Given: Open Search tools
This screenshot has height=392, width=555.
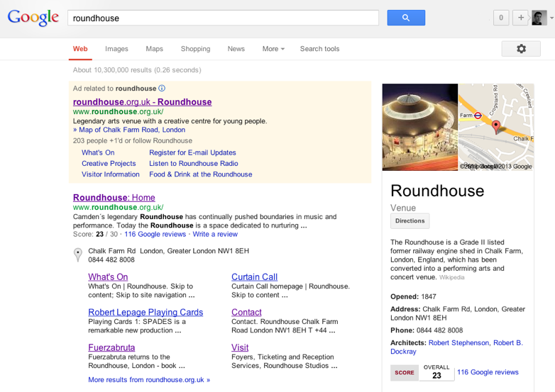Looking at the screenshot, I should point(319,49).
